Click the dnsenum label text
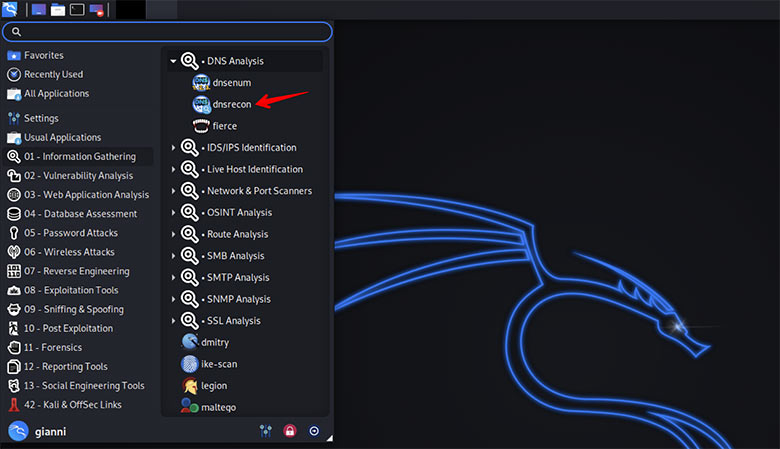This screenshot has width=780, height=449. click(232, 83)
